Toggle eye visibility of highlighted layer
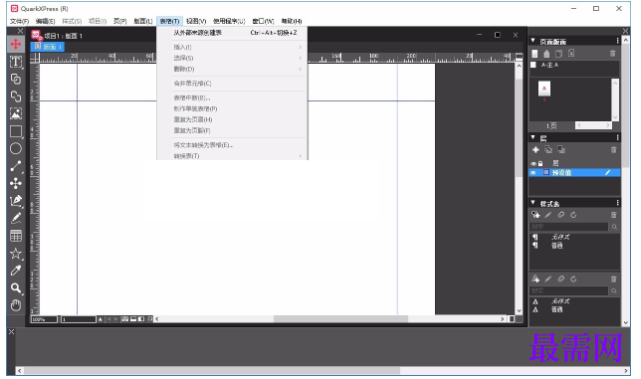The width and height of the screenshot is (641, 379). [x=533, y=173]
